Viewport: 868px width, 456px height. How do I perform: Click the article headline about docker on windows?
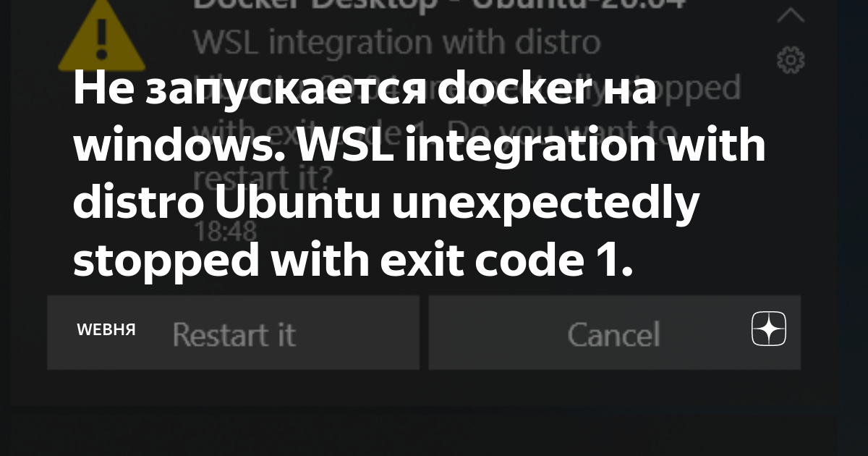[x=420, y=174]
